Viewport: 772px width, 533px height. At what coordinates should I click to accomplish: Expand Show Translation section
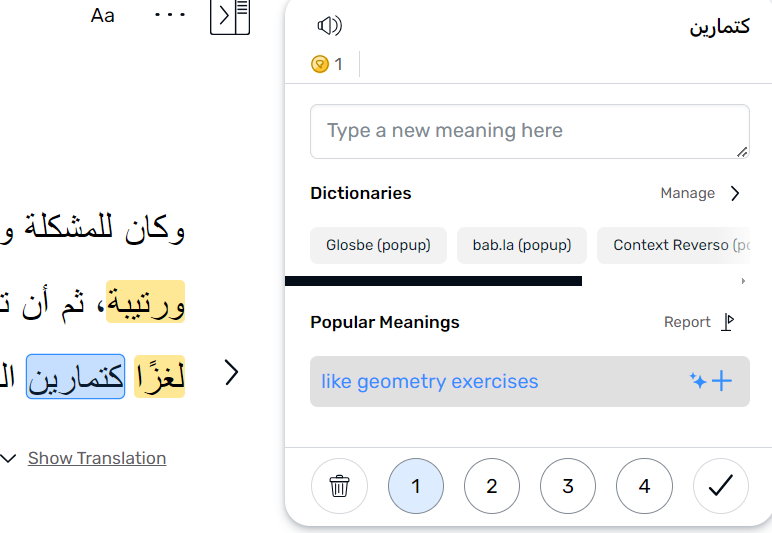point(97,458)
